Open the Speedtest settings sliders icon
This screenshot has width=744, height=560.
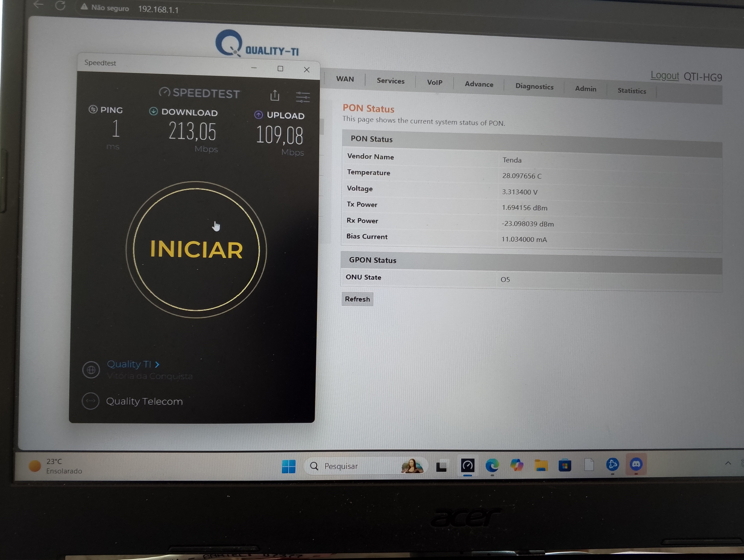[302, 97]
